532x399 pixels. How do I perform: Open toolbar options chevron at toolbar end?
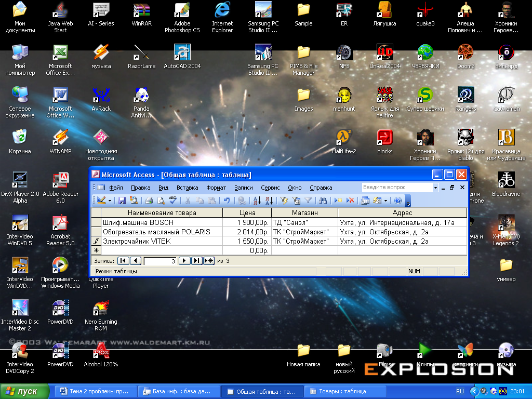point(408,201)
